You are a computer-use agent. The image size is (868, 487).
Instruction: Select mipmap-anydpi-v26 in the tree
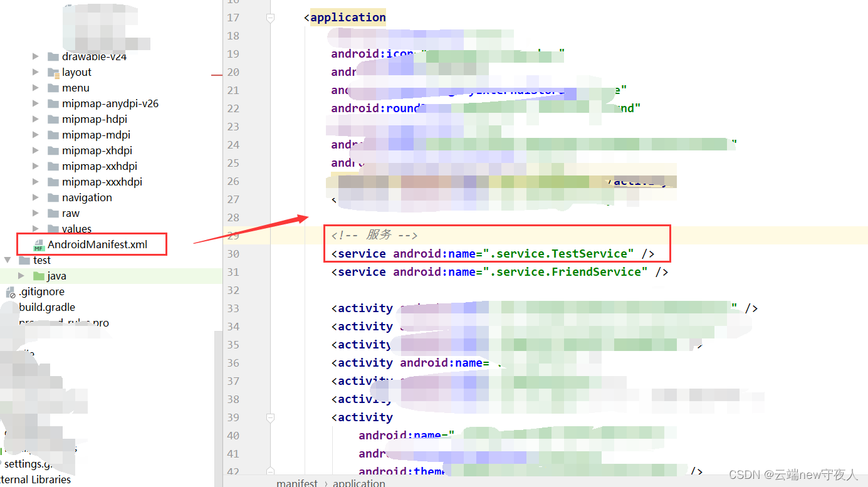pos(110,103)
